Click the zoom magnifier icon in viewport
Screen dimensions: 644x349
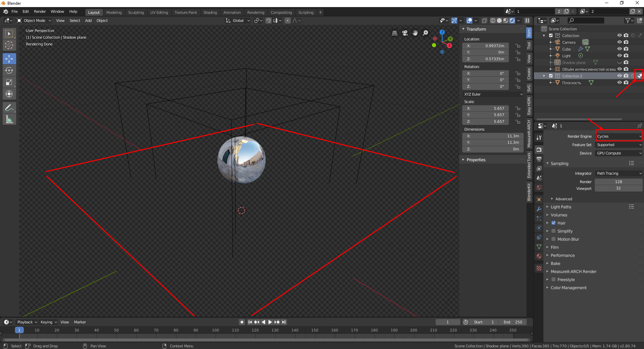425,33
